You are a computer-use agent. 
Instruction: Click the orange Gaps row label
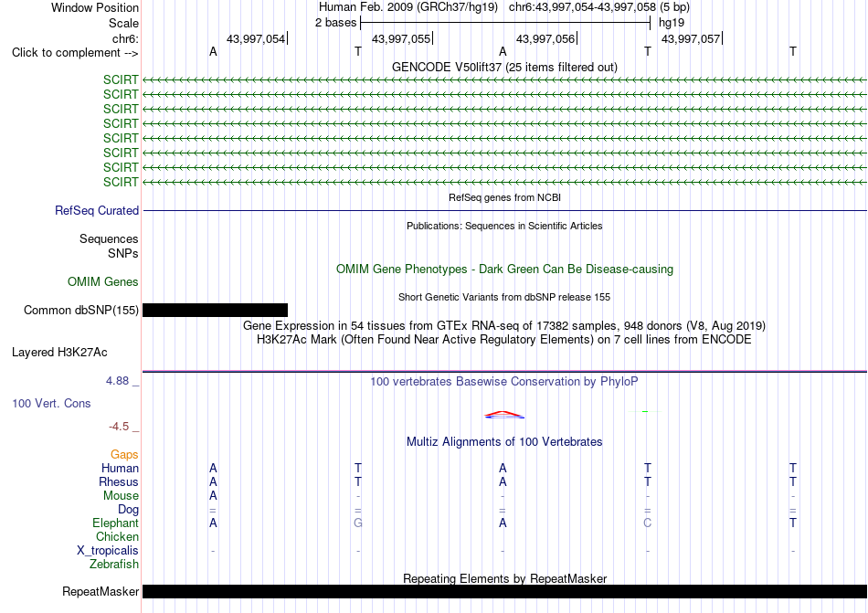[x=124, y=454]
